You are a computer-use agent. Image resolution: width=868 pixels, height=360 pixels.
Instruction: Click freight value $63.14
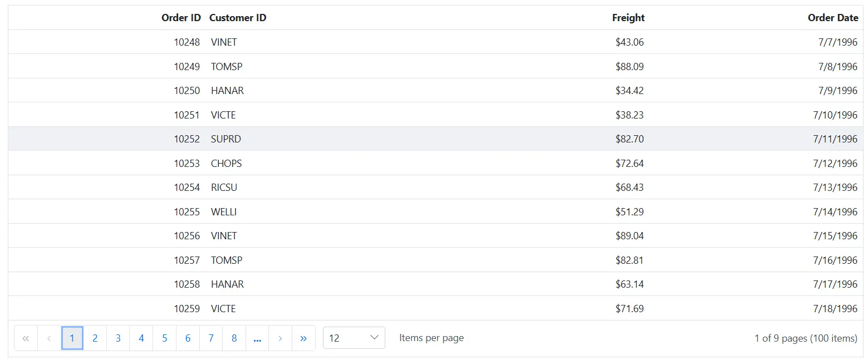pos(630,284)
